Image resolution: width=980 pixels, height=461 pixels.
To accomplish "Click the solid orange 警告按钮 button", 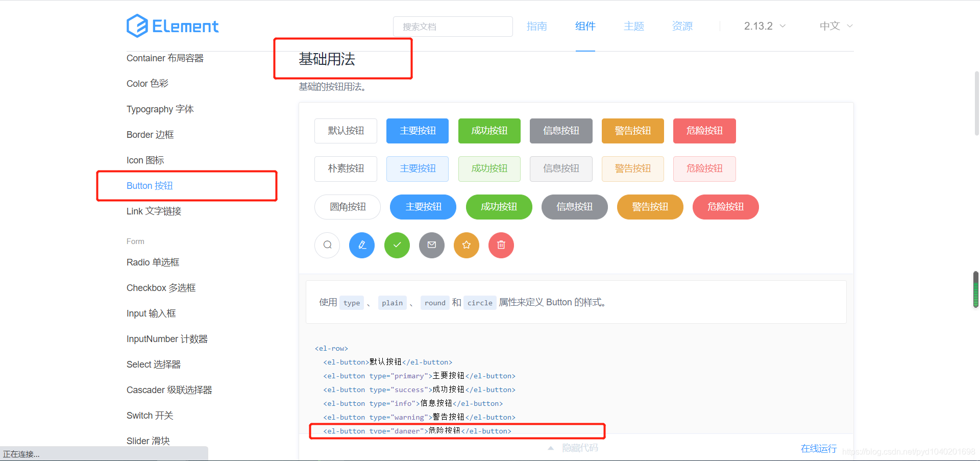I will coord(633,131).
